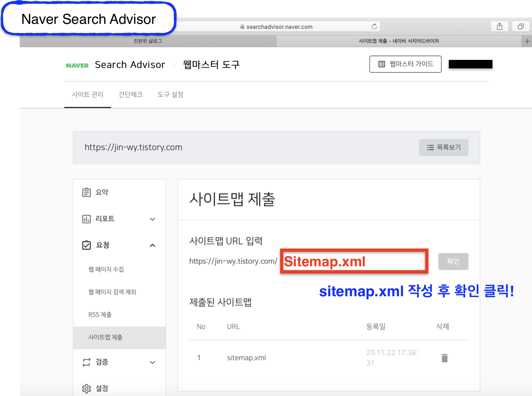The width and height of the screenshot is (532, 396).
Task: Collapse the 요청 menu chevron
Action: (152, 246)
